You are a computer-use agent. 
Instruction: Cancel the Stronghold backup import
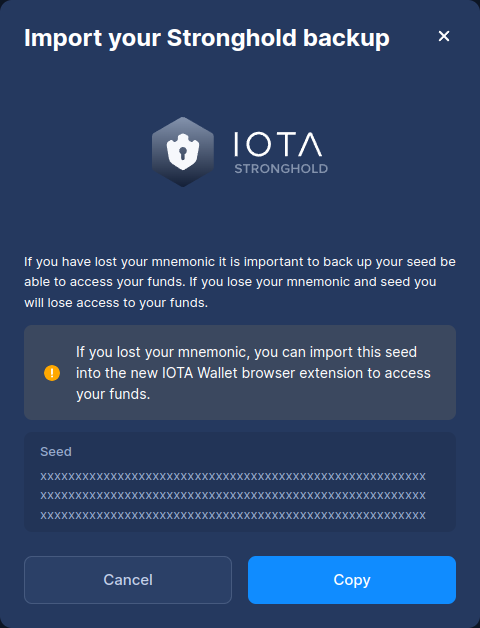click(128, 580)
